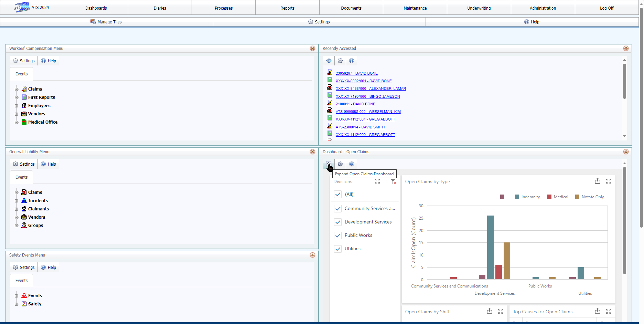Open link ATS-2300014 - DAVID SMITH
This screenshot has height=324, width=644.
(x=360, y=127)
